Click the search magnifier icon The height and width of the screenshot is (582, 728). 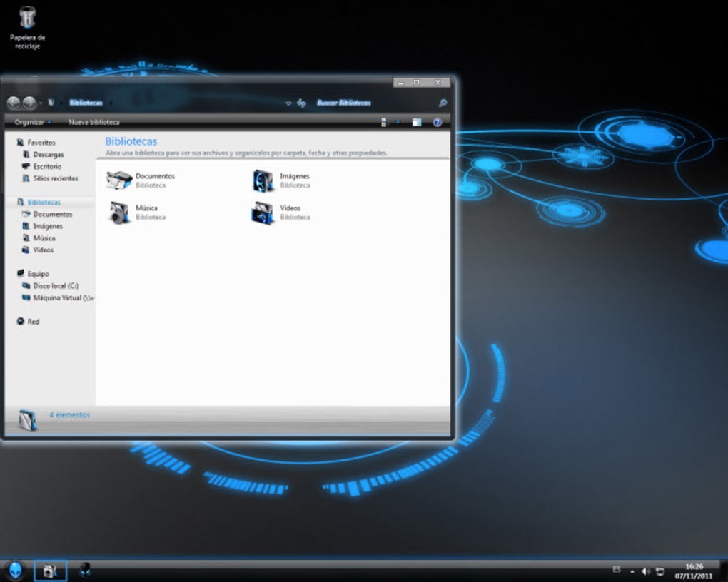pos(443,103)
